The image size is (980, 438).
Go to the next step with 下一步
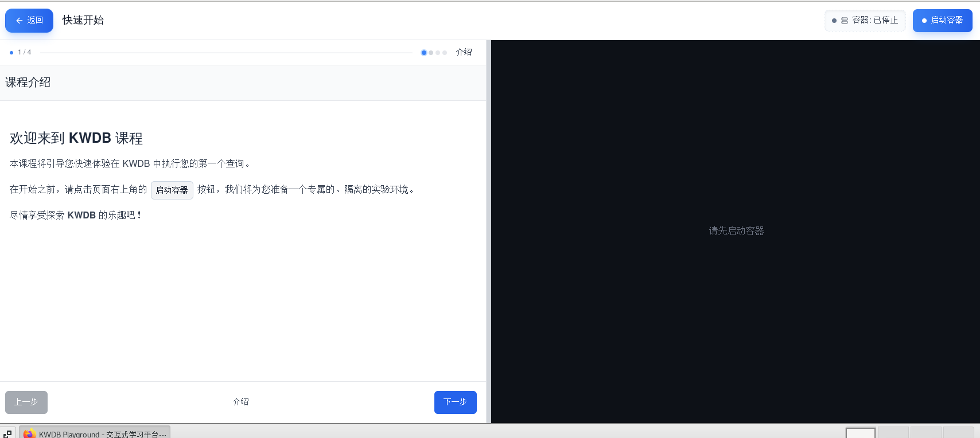456,402
